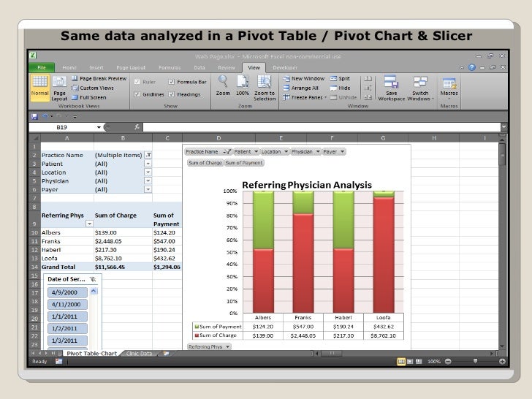Undo using the quick access toolbar

pyautogui.click(x=45, y=116)
